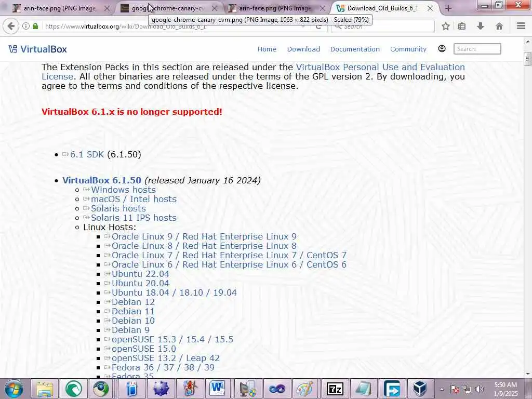Open Oracle Linux 9 / Red Hat Enterprise Linux 9
This screenshot has width=532, height=399.
pos(204,236)
